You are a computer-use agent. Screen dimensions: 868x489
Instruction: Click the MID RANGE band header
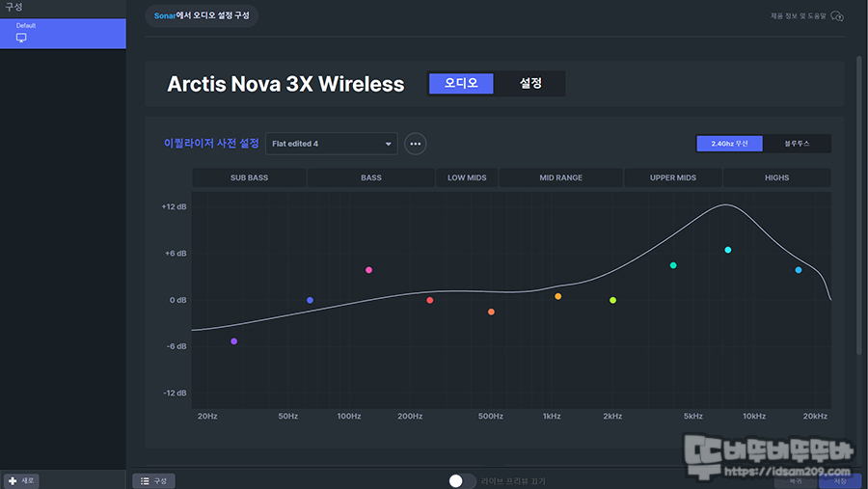560,177
